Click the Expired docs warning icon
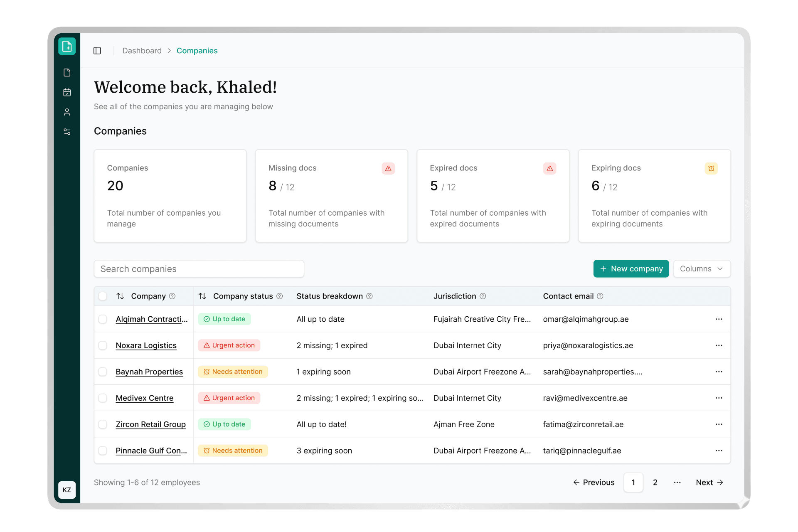Viewport: 798px width, 532px height. (549, 168)
